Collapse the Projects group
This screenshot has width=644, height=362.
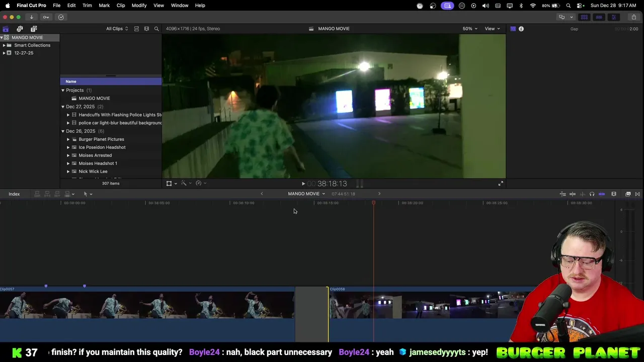pyautogui.click(x=63, y=90)
